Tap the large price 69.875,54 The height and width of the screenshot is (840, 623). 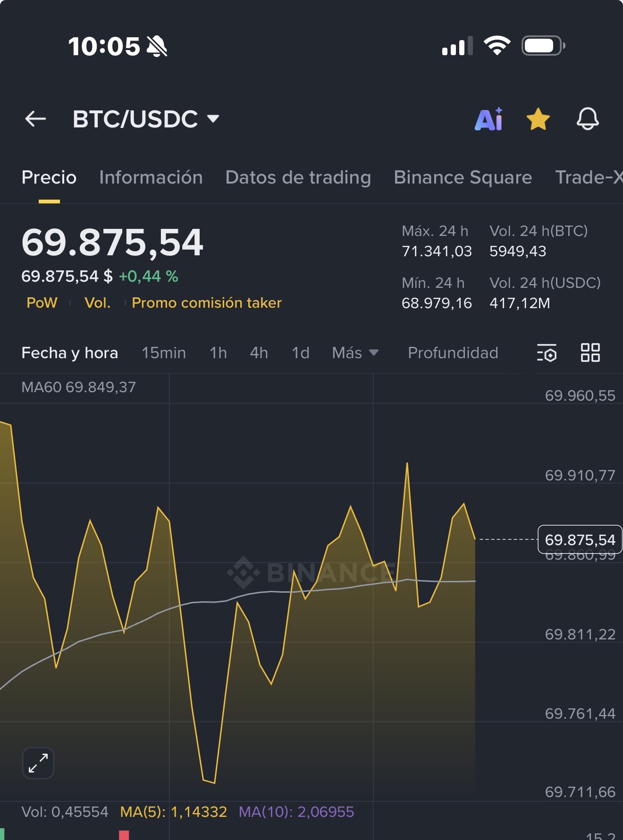click(112, 243)
